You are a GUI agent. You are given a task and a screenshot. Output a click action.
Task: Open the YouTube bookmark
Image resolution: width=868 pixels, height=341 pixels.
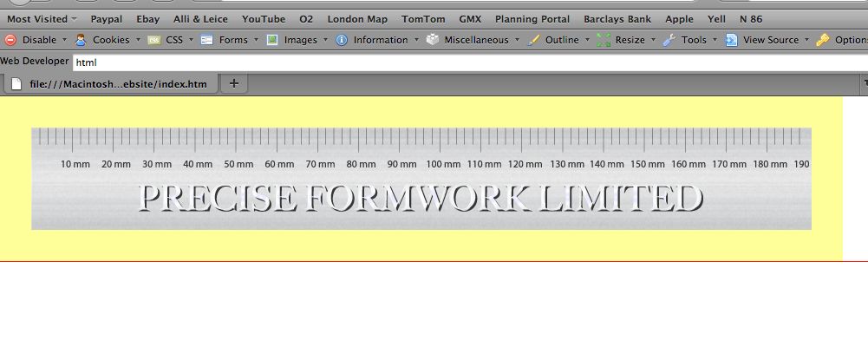[264, 19]
